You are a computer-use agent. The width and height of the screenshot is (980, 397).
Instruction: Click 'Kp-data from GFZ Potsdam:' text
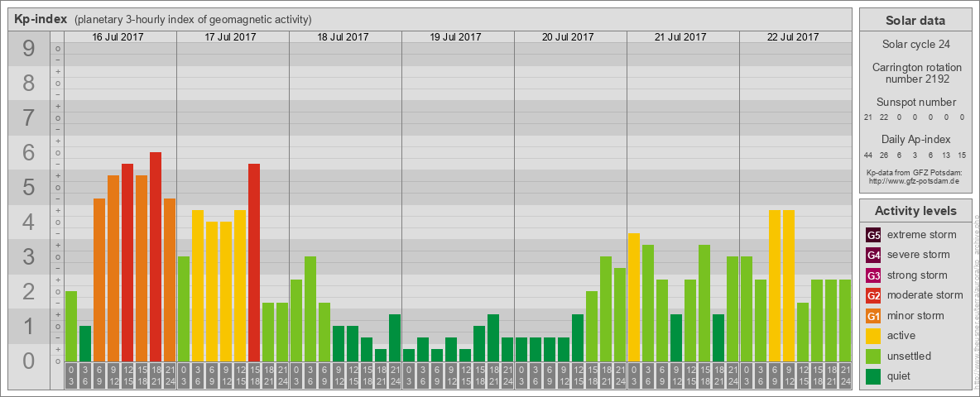915,172
